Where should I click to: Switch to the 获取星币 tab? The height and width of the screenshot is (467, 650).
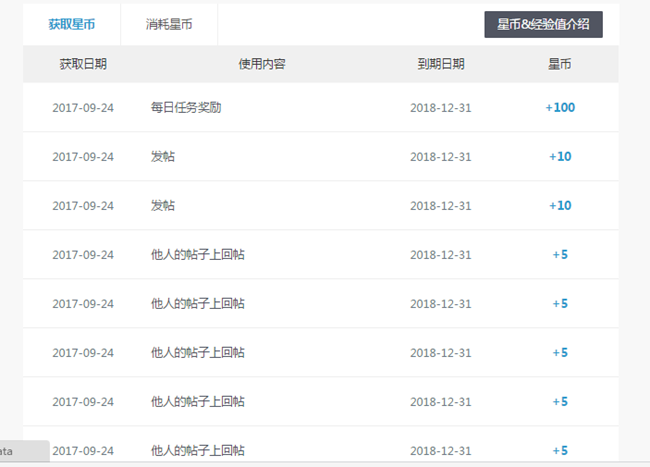(x=72, y=24)
